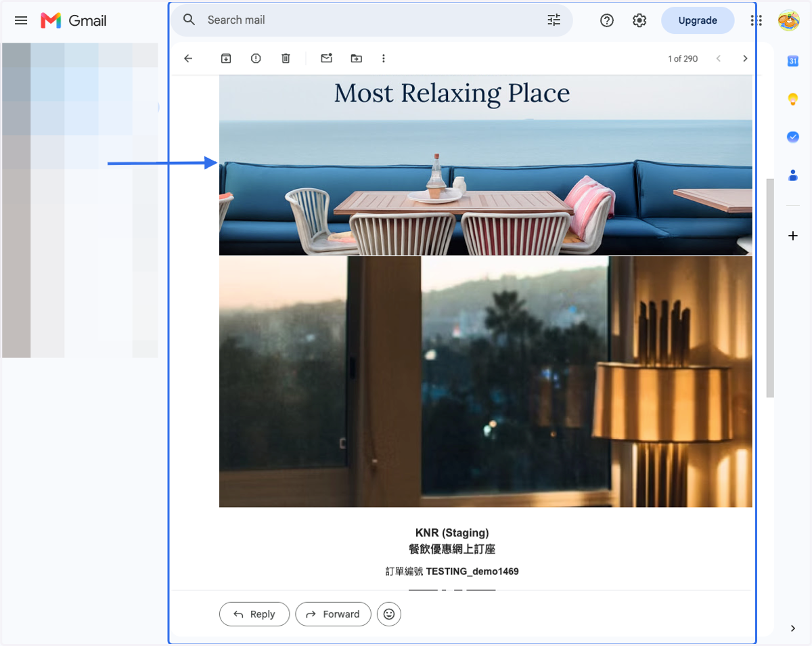Image resolution: width=812 pixels, height=646 pixels.
Task: Hide the side panel chevron
Action: click(793, 628)
